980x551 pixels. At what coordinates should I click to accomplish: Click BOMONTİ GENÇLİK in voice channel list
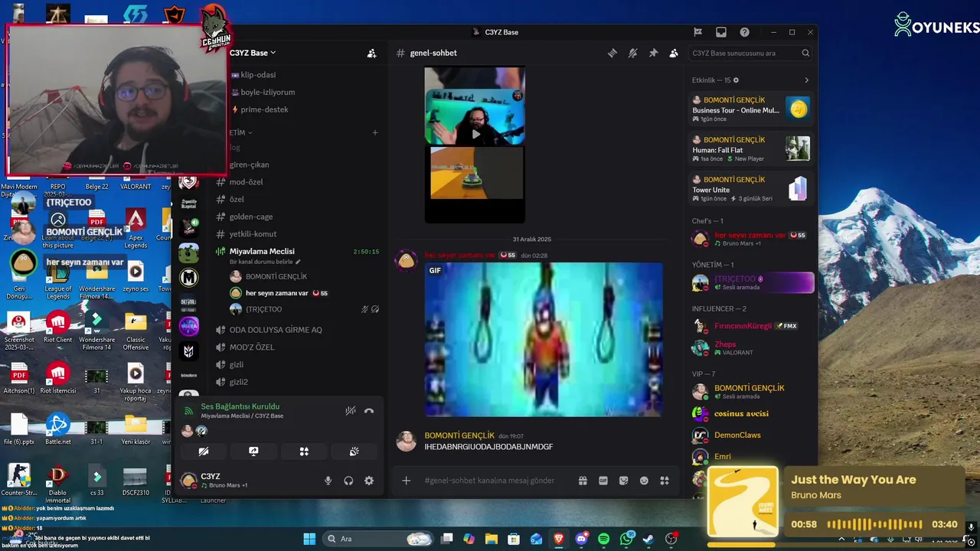click(x=276, y=276)
